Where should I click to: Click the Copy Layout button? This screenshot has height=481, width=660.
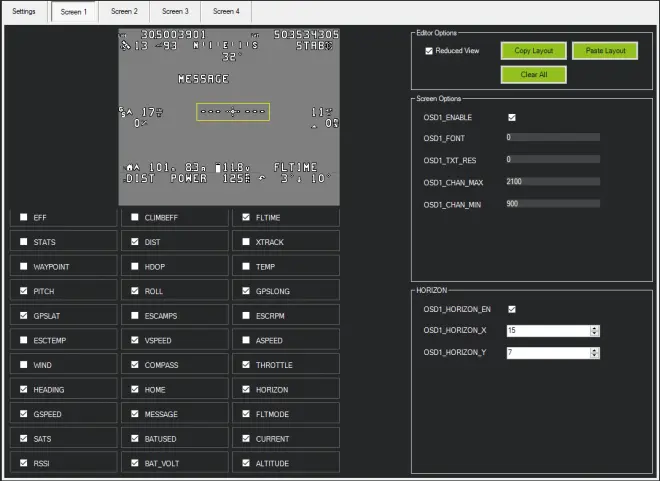click(533, 50)
